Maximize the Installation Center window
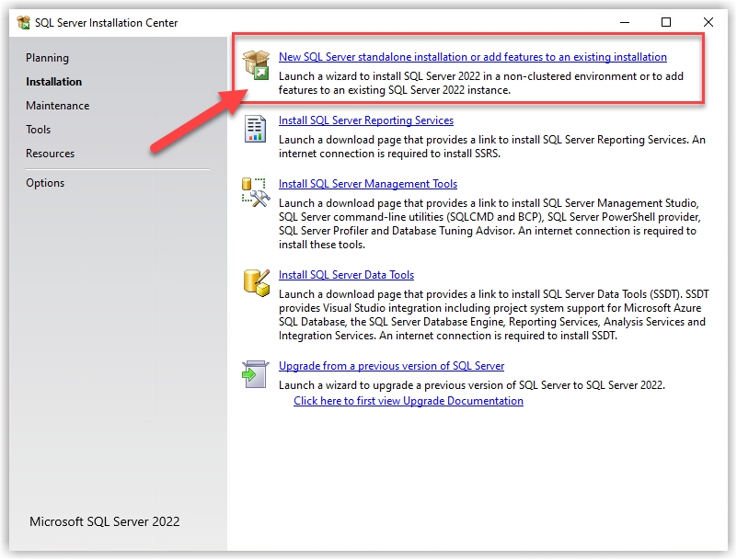737x560 pixels. (x=666, y=22)
